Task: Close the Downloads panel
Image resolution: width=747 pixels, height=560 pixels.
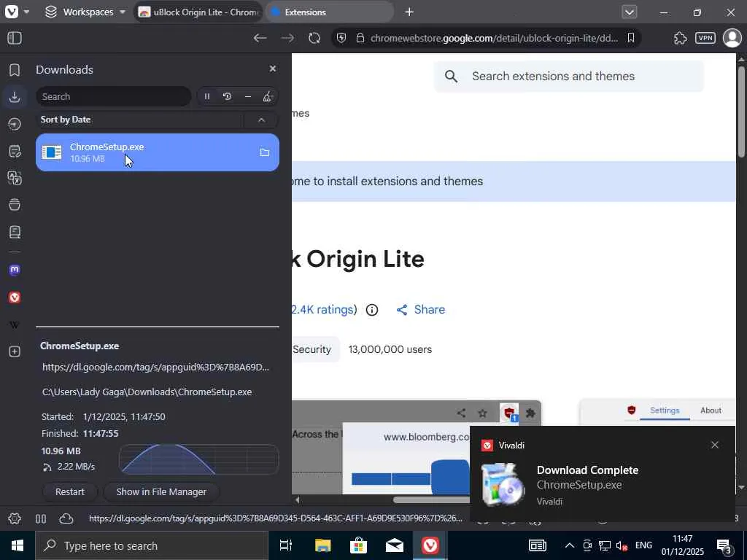Action: (273, 69)
